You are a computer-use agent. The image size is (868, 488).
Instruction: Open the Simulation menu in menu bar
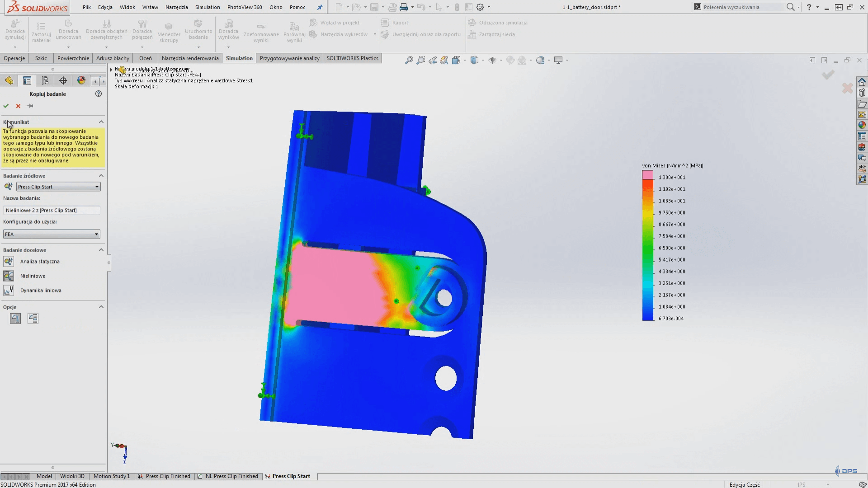(208, 7)
